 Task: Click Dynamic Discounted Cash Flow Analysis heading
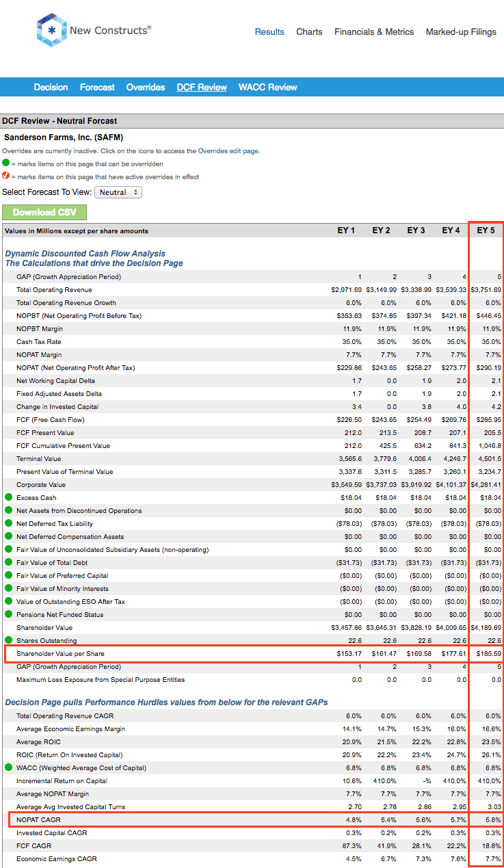click(85, 254)
